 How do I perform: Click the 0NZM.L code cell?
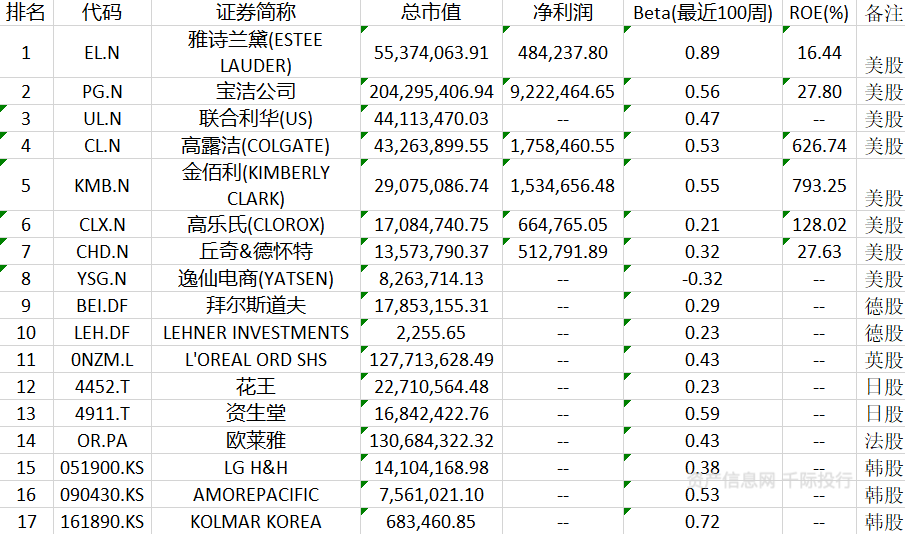(x=102, y=360)
